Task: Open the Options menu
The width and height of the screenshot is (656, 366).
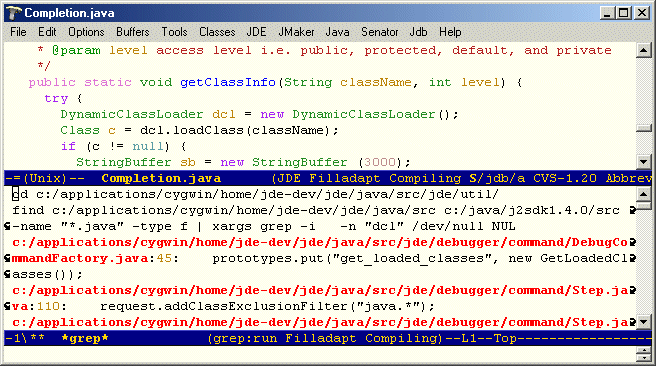Action: [86, 32]
